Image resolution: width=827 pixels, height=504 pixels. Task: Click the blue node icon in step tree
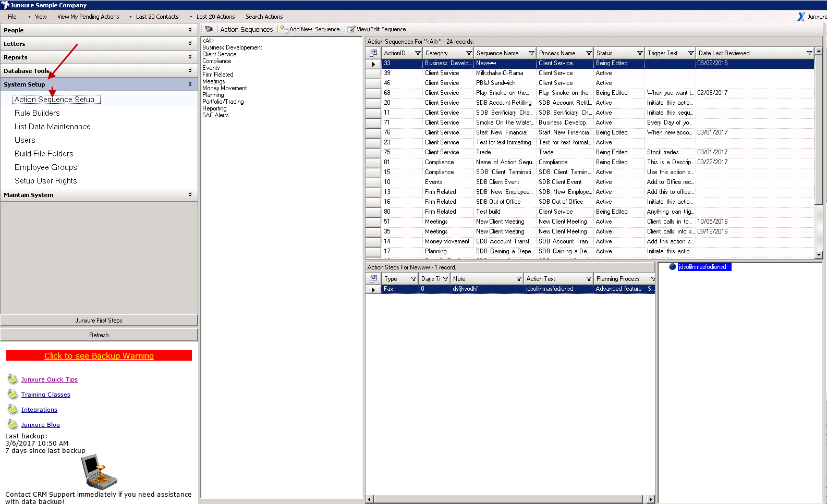tap(673, 267)
